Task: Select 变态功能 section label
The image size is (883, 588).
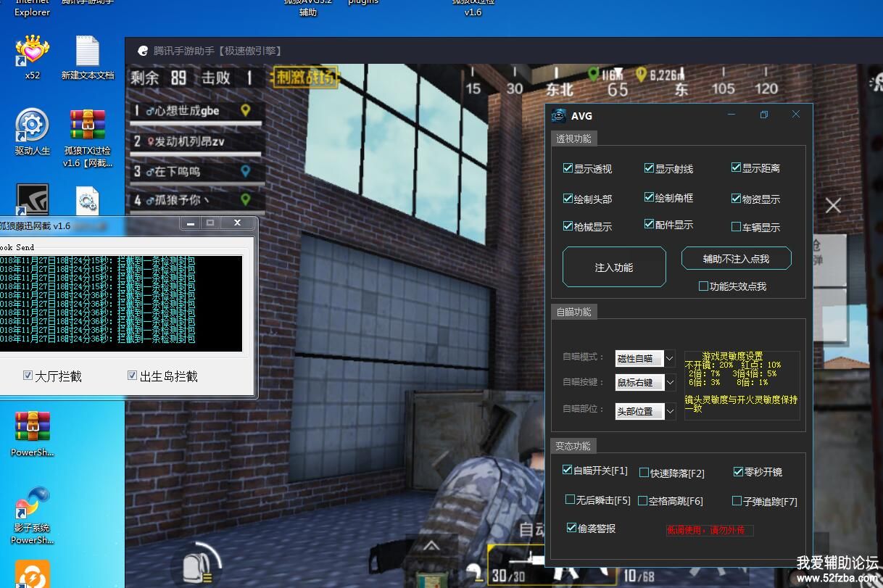Action: coord(573,446)
